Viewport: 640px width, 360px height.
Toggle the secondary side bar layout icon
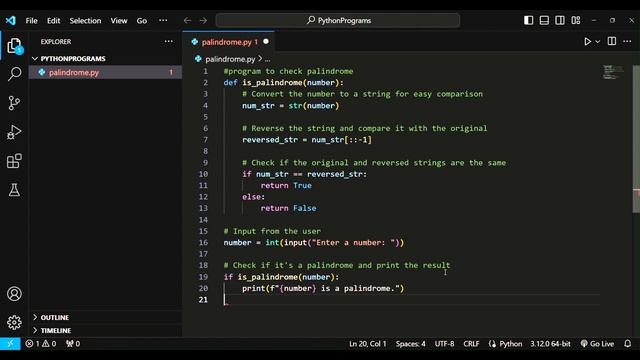pos(560,20)
